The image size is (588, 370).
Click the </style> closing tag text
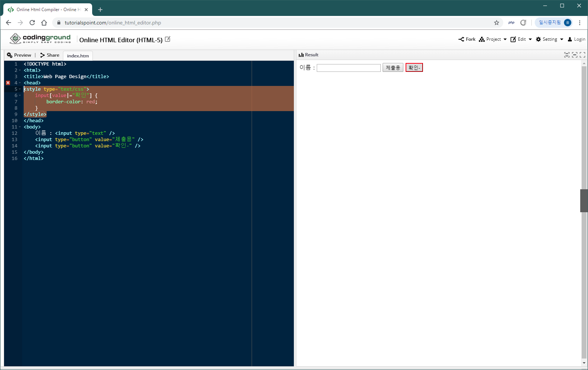[35, 114]
